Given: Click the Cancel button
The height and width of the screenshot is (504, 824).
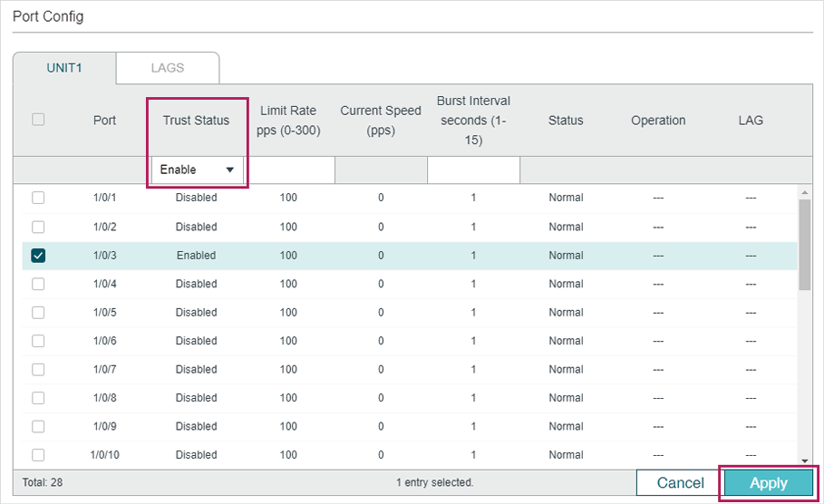Looking at the screenshot, I should click(x=680, y=483).
